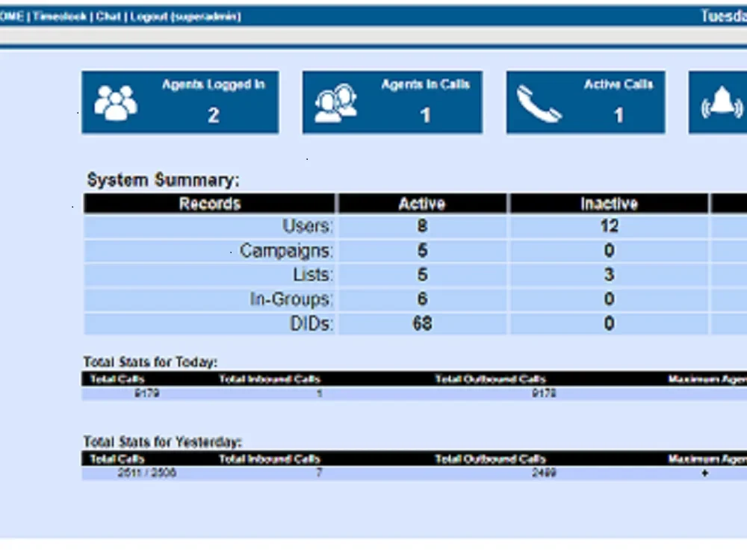This screenshot has width=747, height=560.
Task: Click the Agents In Calls headset icon
Action: click(x=336, y=103)
